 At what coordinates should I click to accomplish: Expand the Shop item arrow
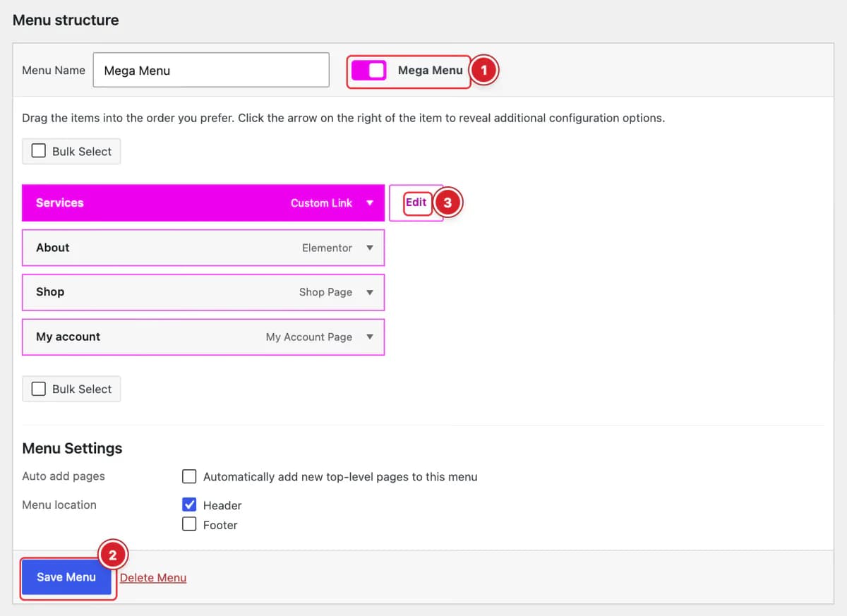coord(370,292)
